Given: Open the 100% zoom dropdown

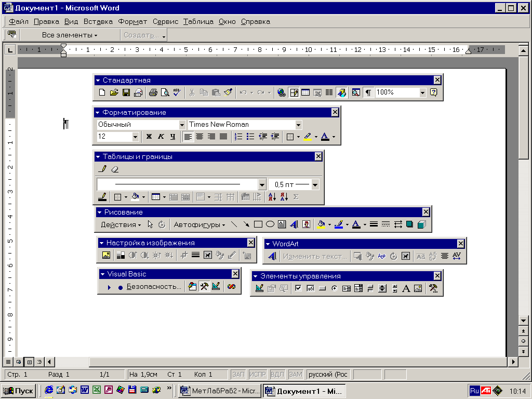Looking at the screenshot, I should pyautogui.click(x=422, y=92).
